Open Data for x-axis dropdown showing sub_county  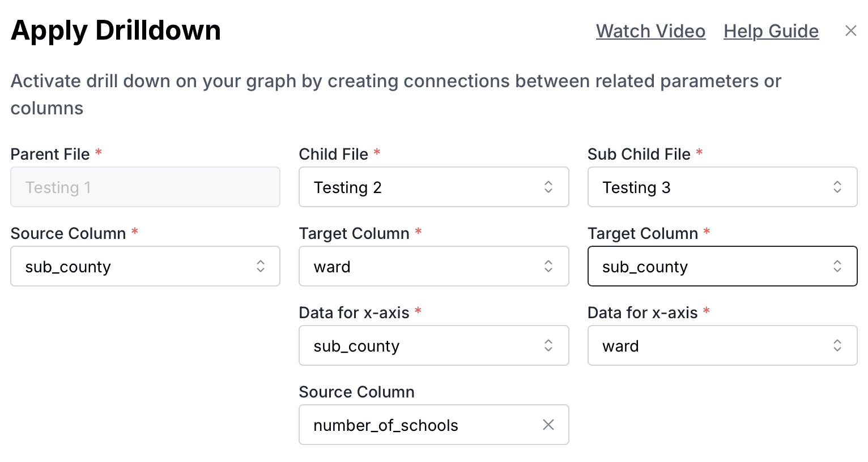coord(433,345)
